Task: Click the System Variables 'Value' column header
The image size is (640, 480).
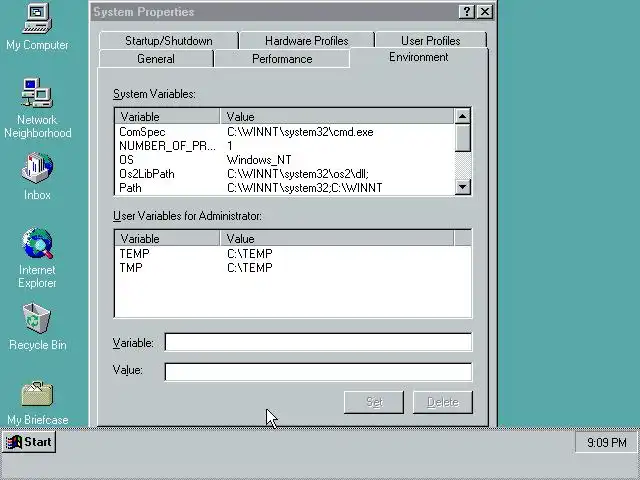Action: point(337,117)
